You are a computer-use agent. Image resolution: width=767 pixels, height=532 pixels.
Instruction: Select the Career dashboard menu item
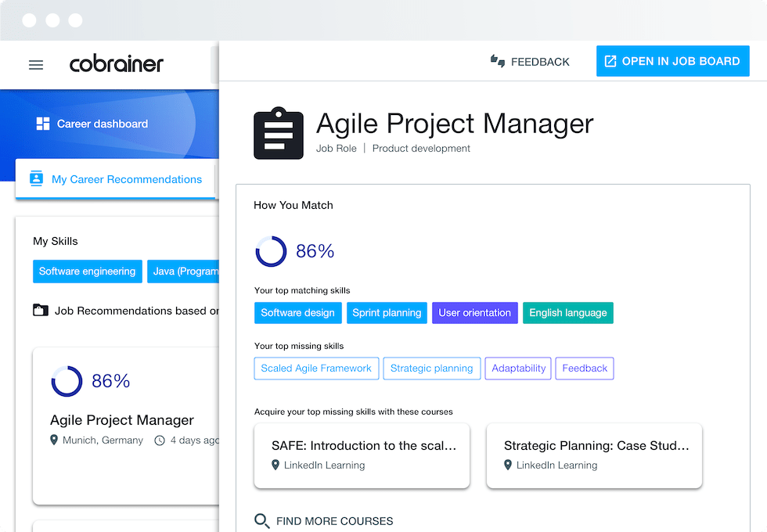click(103, 123)
